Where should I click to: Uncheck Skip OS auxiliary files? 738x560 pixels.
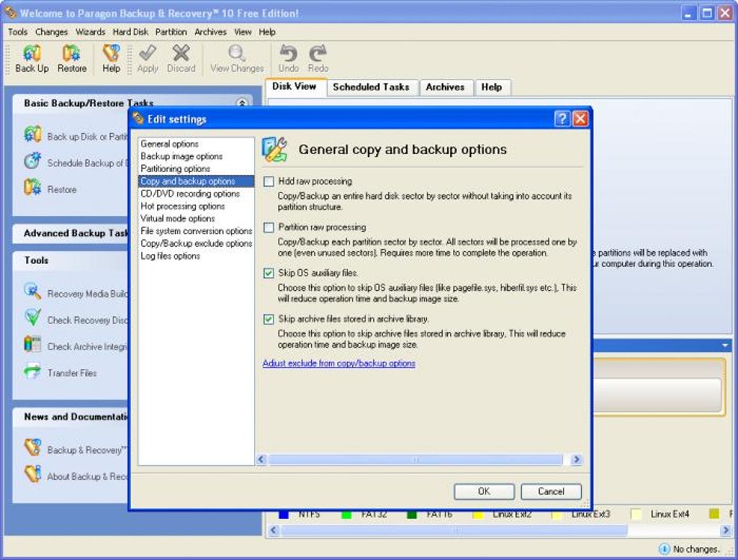(x=268, y=273)
